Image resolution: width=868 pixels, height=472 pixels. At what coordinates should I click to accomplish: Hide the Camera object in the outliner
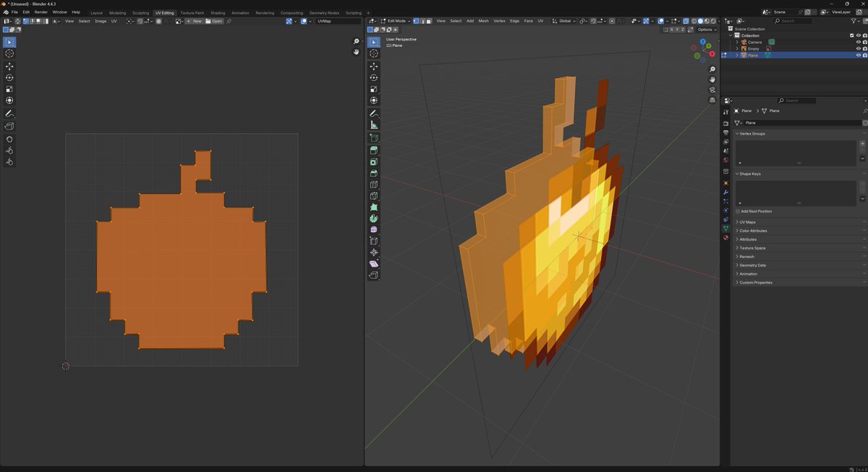pyautogui.click(x=859, y=42)
